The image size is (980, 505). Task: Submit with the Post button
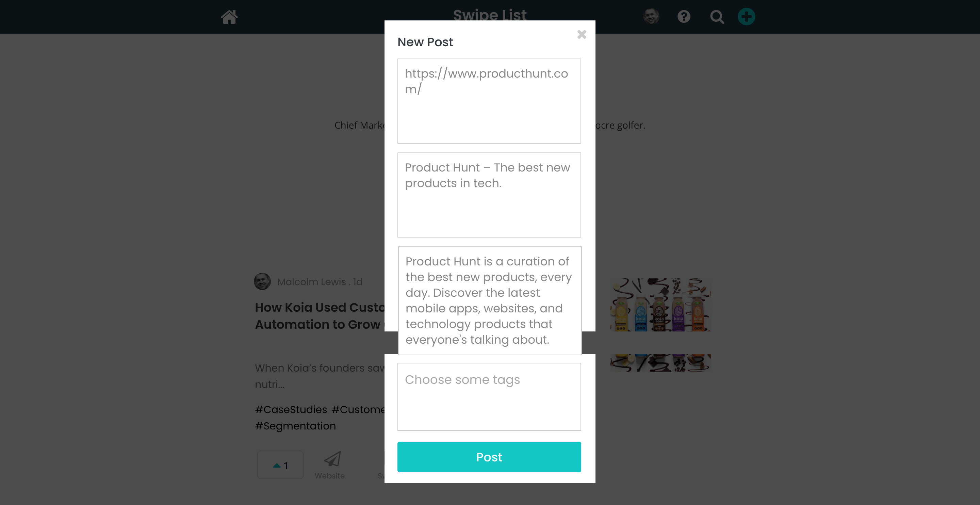pos(489,457)
